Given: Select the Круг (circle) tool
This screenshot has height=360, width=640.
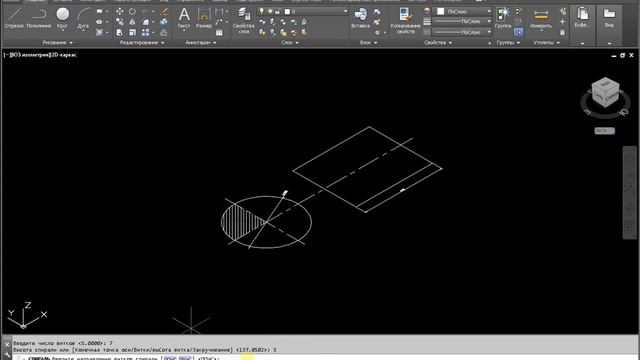Looking at the screenshot, I should click(62, 18).
